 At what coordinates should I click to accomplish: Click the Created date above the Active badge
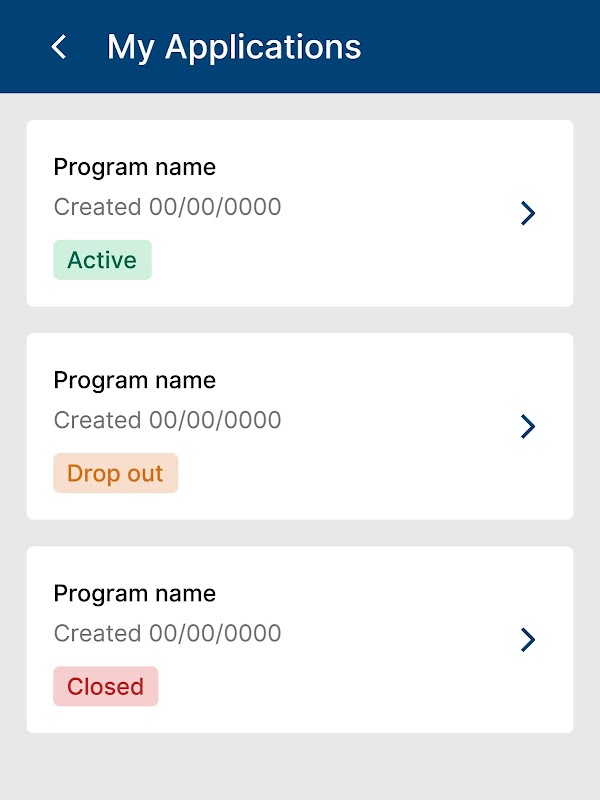point(167,207)
